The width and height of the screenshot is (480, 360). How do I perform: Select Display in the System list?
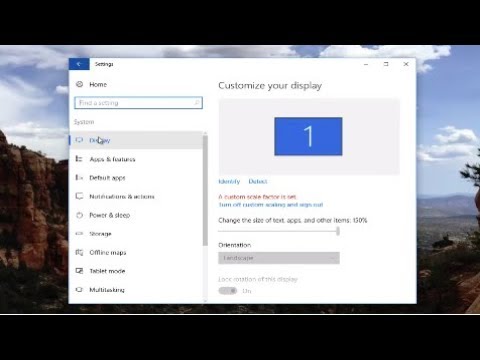(136, 140)
